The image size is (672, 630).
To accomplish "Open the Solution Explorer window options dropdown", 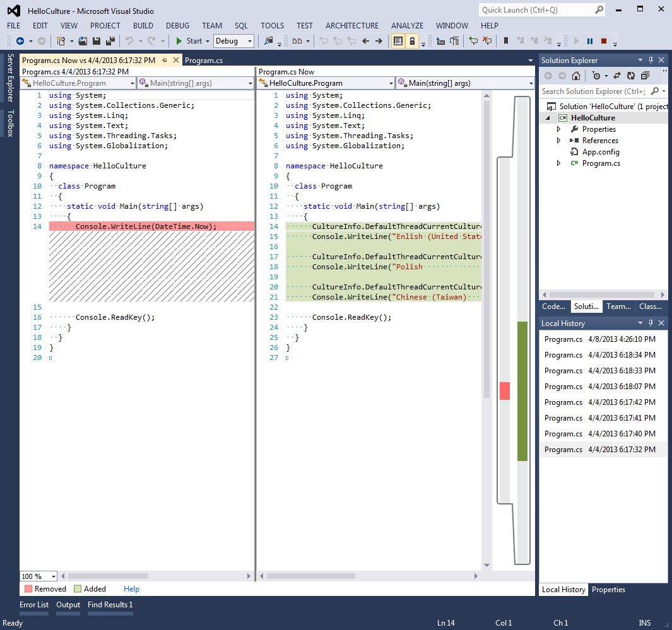I will pos(640,61).
